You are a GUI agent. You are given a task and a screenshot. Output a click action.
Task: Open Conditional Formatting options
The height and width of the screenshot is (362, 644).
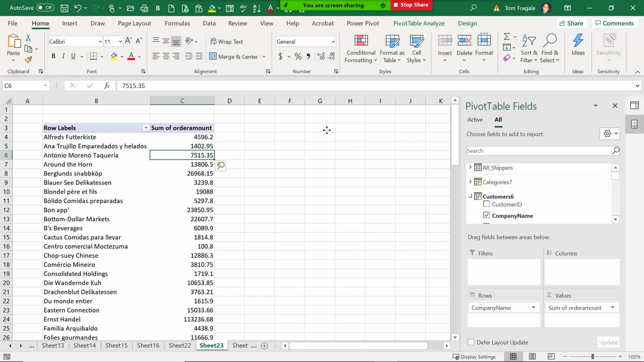(x=361, y=48)
